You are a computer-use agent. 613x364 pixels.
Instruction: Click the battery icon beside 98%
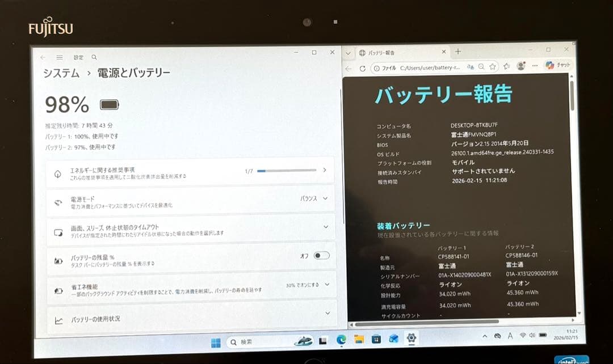109,105
